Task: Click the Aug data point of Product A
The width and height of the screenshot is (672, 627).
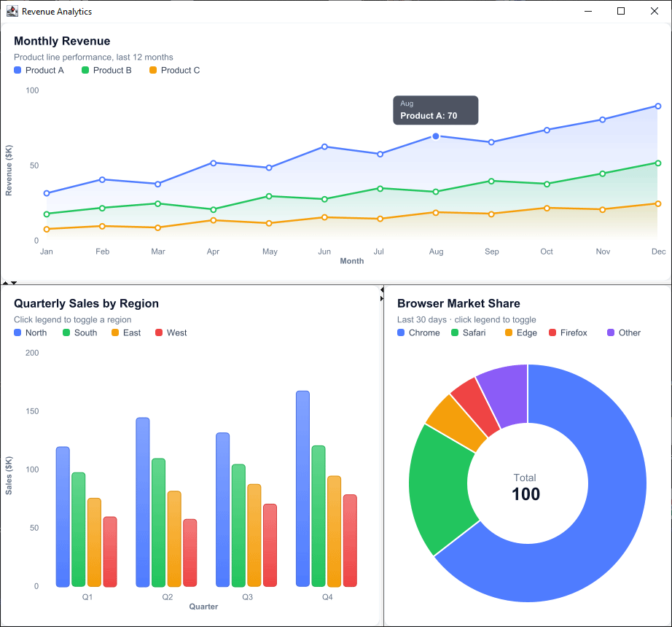Action: [435, 136]
